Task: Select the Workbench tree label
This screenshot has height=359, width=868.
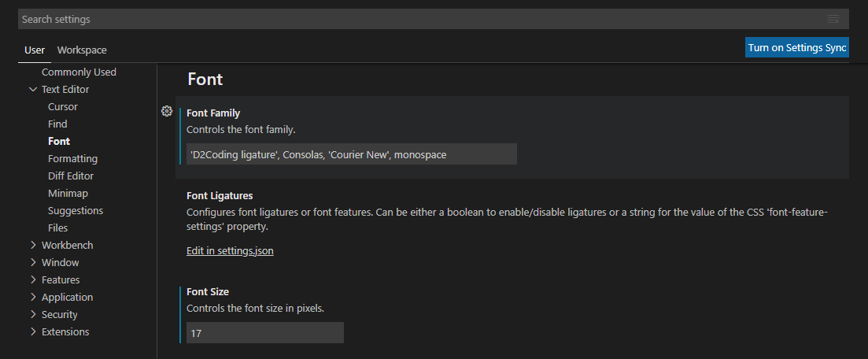Action: (67, 245)
